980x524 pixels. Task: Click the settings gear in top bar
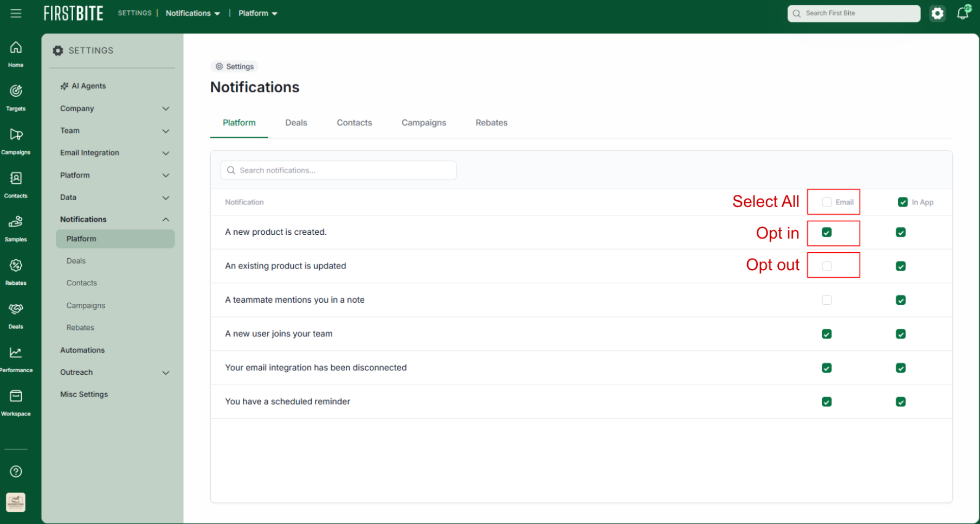937,13
